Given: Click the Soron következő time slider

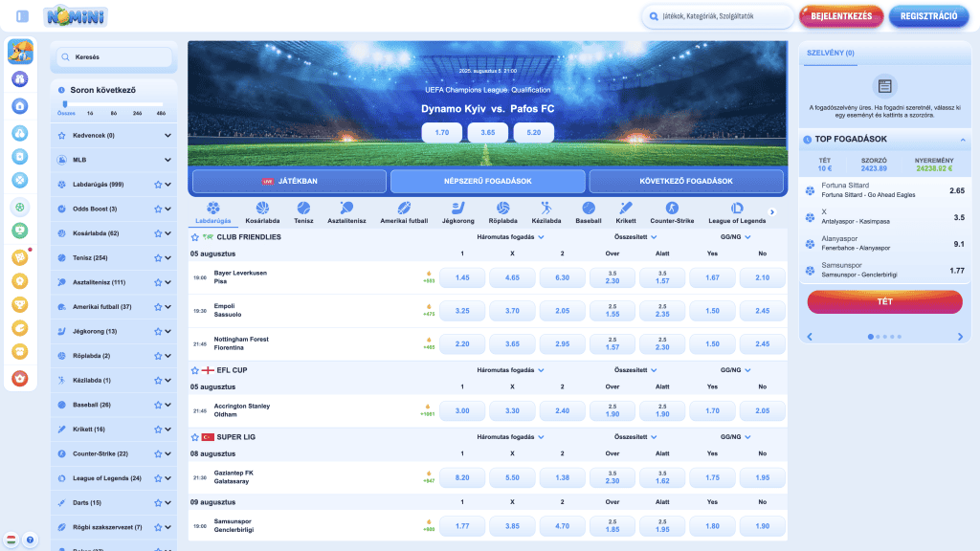Looking at the screenshot, I should tap(113, 104).
